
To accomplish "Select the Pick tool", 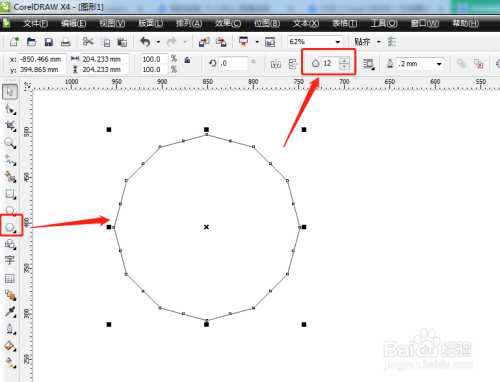I will [x=10, y=92].
